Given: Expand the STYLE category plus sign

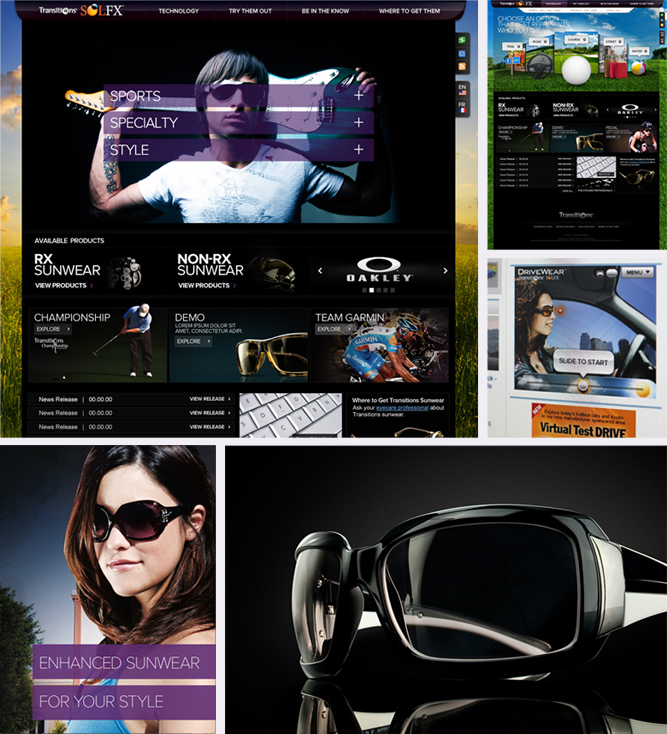Looking at the screenshot, I should 359,149.
